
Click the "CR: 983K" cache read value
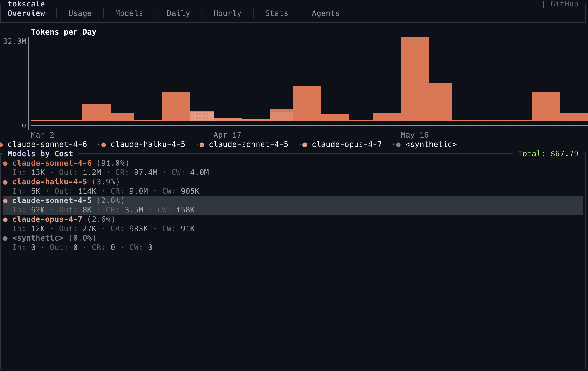pyautogui.click(x=129, y=229)
